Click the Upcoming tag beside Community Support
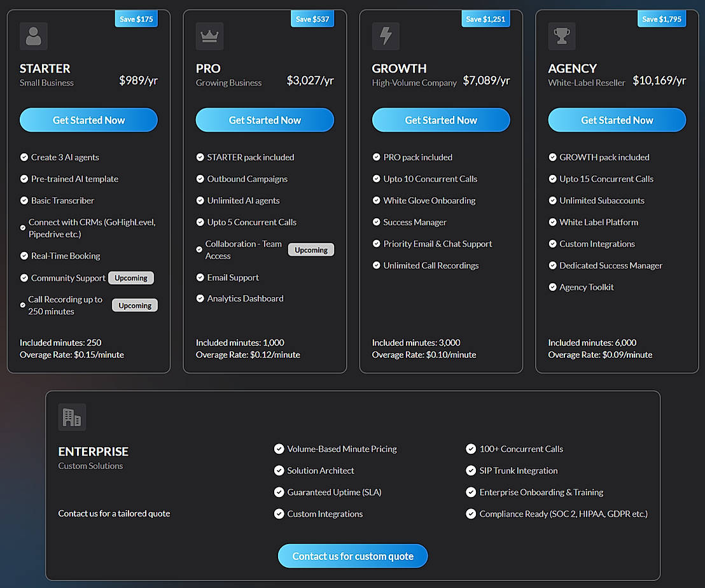 [131, 278]
